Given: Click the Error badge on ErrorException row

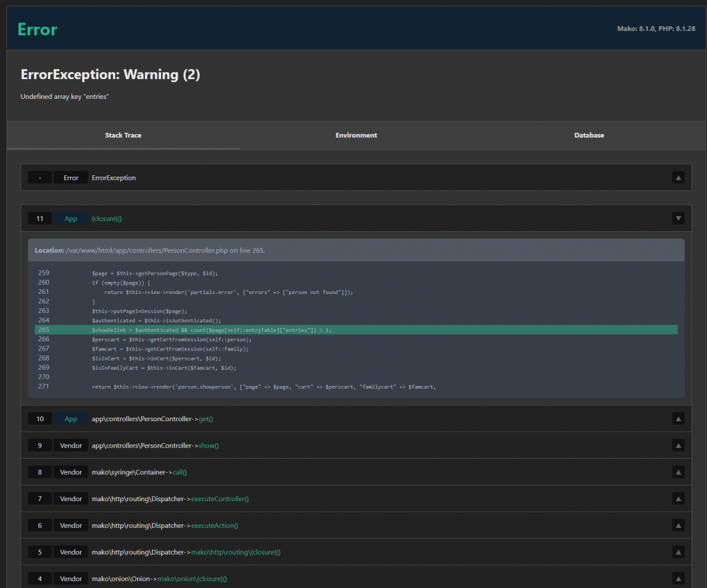Looking at the screenshot, I should 71,177.
